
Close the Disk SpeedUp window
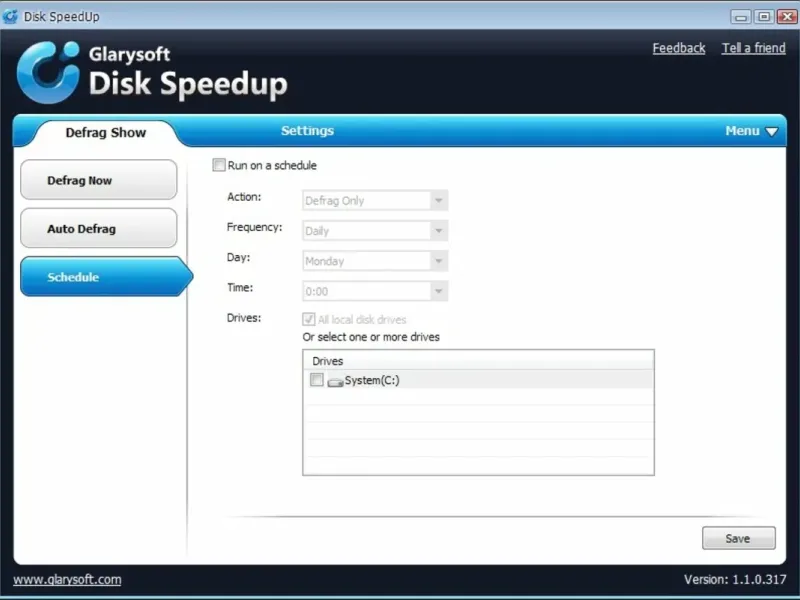point(787,17)
